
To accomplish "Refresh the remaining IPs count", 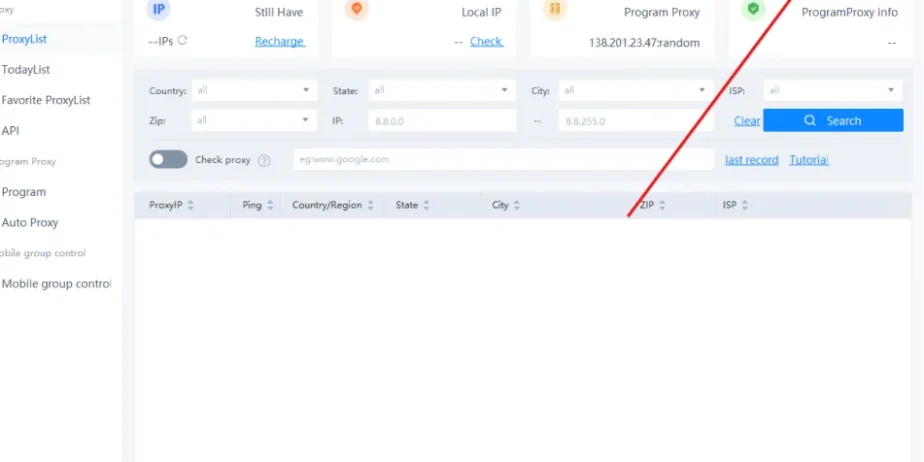I will coord(182,41).
